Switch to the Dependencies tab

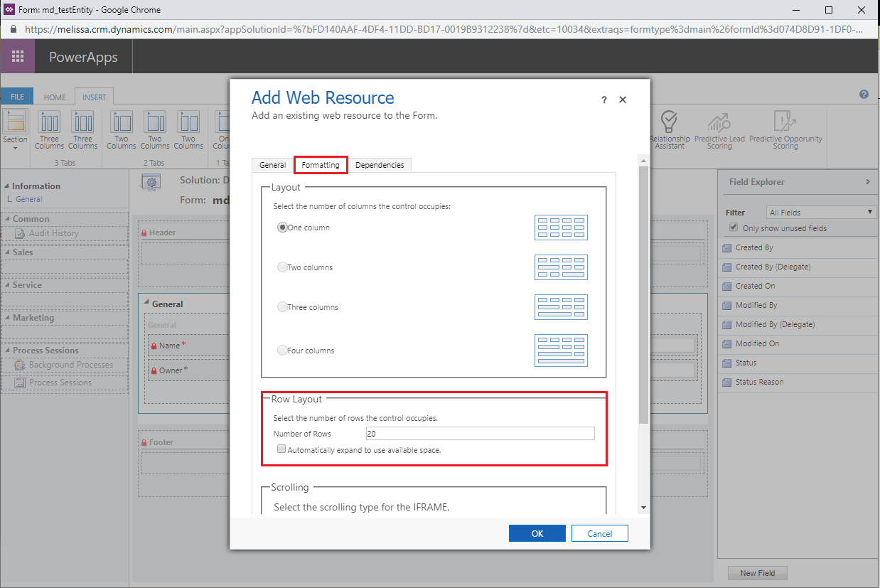tap(380, 165)
